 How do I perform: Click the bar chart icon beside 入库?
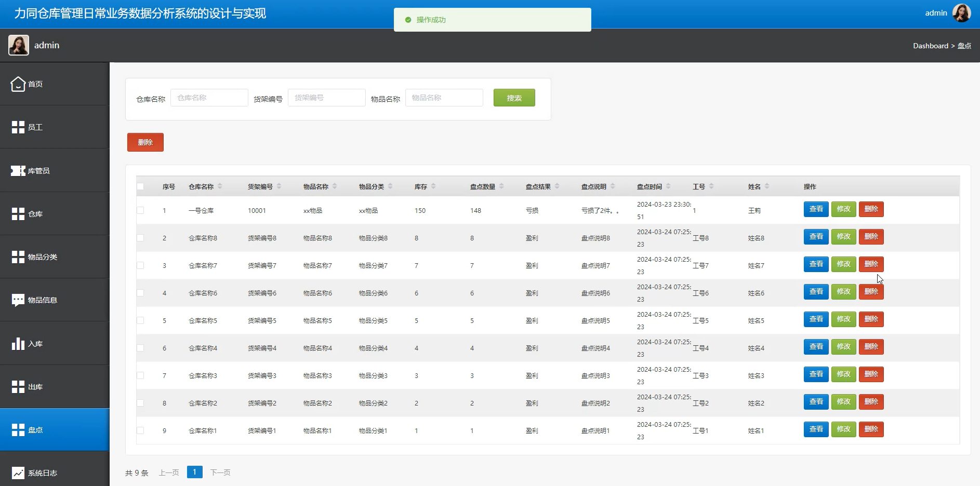pos(18,343)
